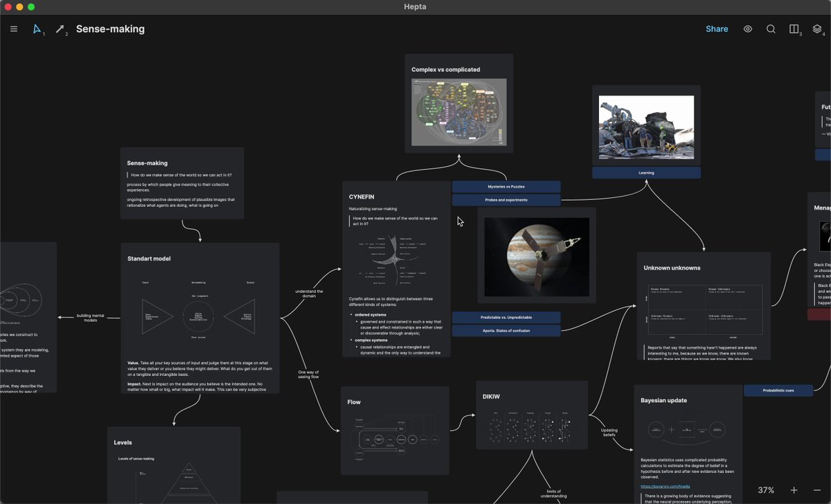Screen dimensions: 831x504
Task: Select the Learning label card
Action: coord(646,173)
